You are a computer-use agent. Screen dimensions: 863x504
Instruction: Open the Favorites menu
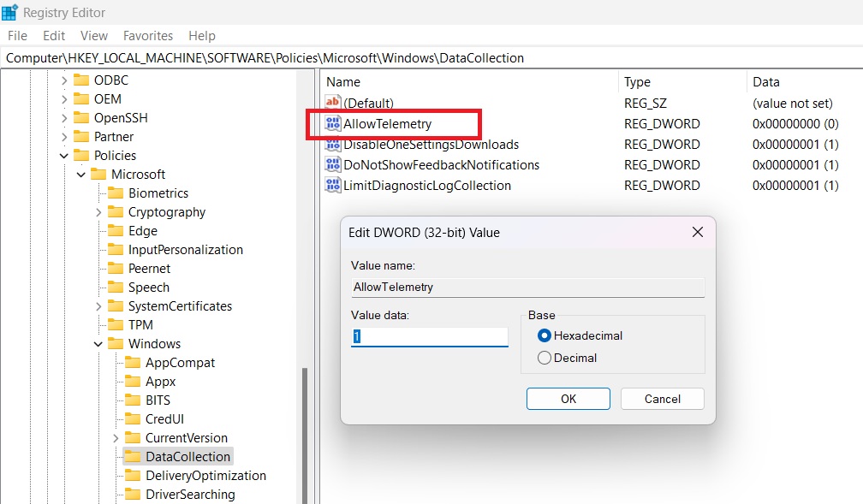[147, 35]
